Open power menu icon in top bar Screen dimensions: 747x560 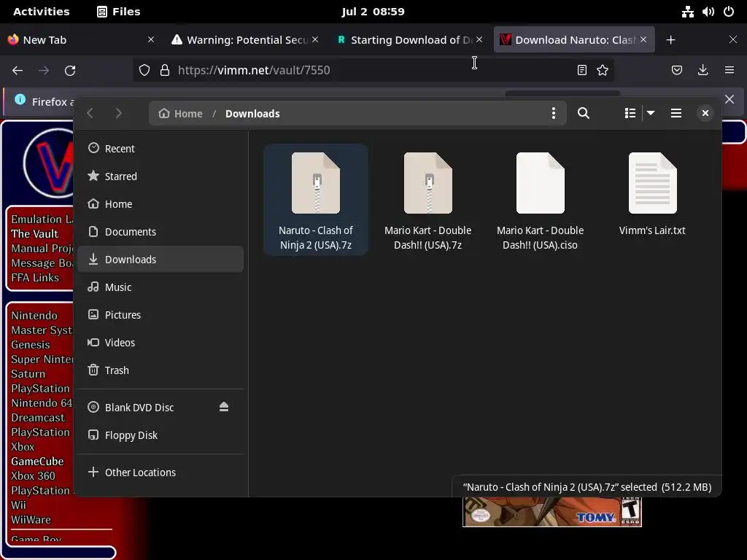coord(729,12)
